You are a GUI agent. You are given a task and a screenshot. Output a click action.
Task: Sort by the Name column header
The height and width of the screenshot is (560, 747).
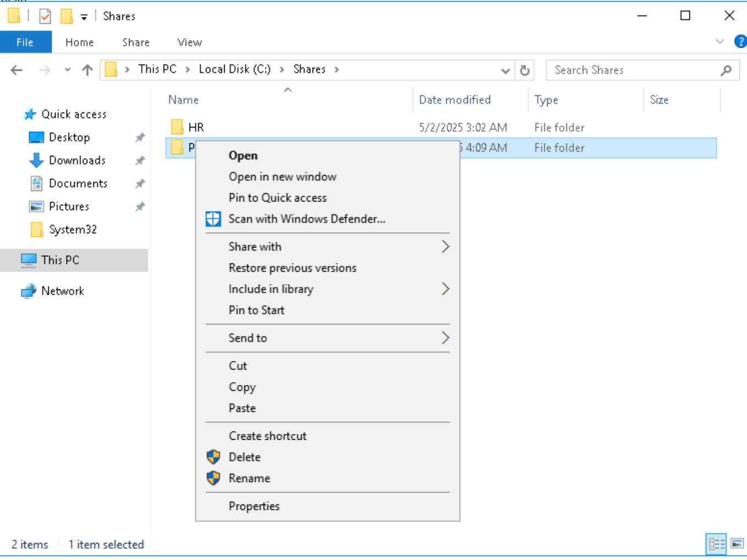[183, 100]
